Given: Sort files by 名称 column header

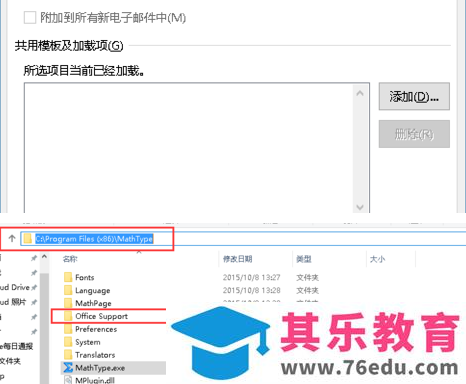Looking at the screenshot, I should [70, 259].
